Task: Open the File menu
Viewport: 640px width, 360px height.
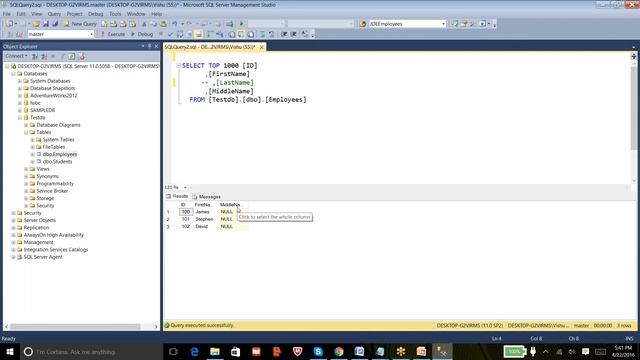Action: coord(7,14)
